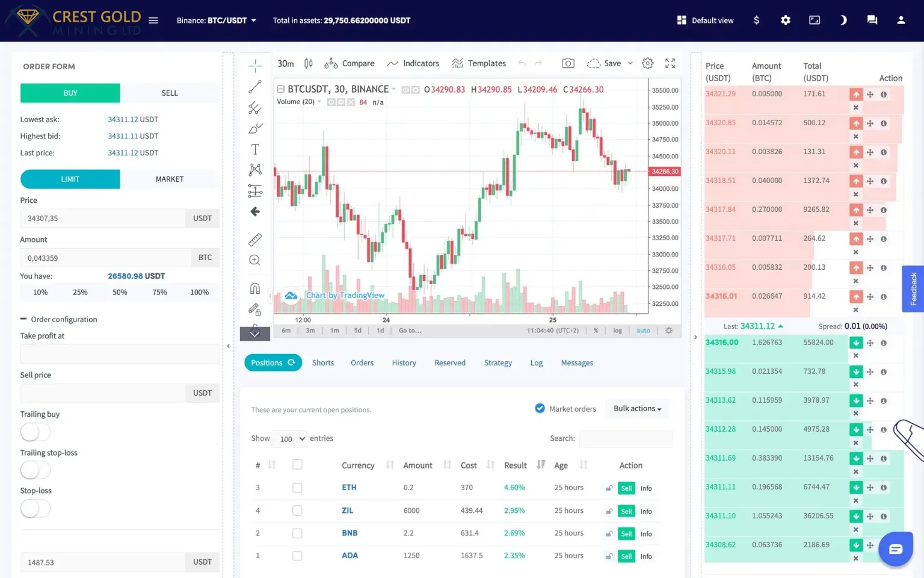Click undo arrow in chart toolbar
The height and width of the screenshot is (578, 924).
coord(522,63)
